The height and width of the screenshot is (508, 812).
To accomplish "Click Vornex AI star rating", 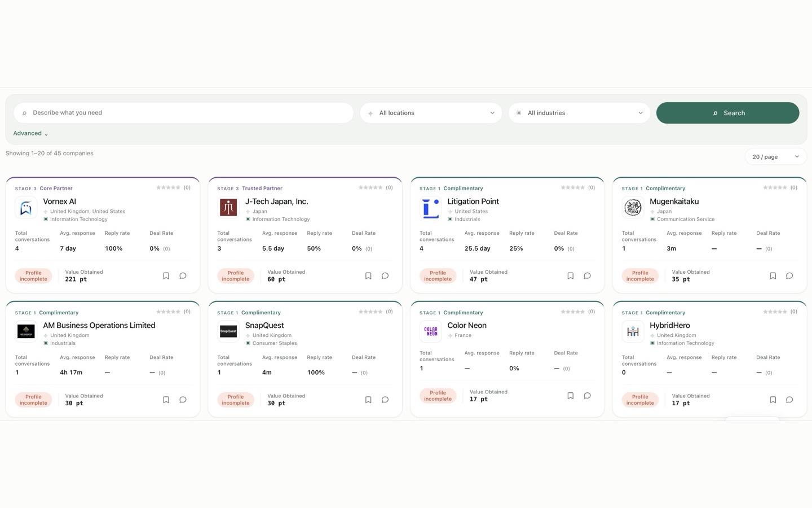I will (168, 187).
